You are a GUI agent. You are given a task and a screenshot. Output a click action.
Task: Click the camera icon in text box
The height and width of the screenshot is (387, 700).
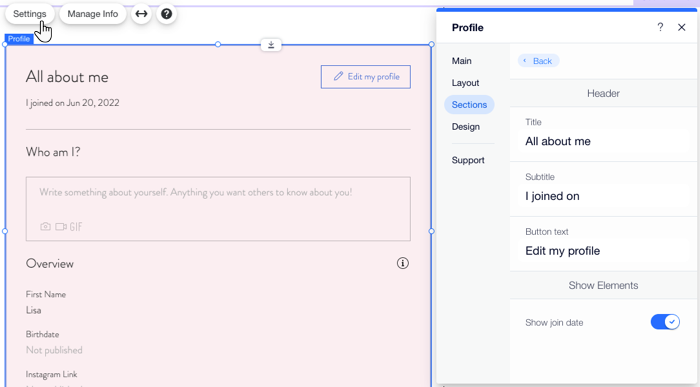pyautogui.click(x=45, y=227)
